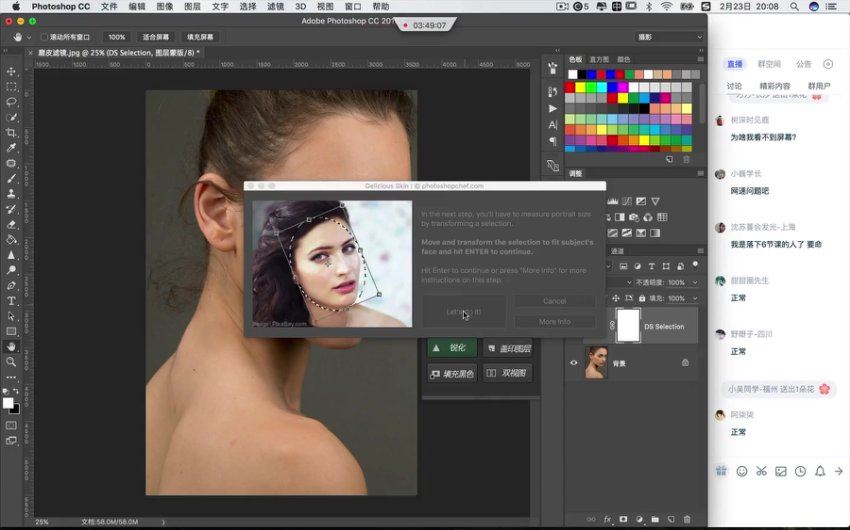850x530 pixels.
Task: Select the Eyedropper tool
Action: (x=11, y=148)
